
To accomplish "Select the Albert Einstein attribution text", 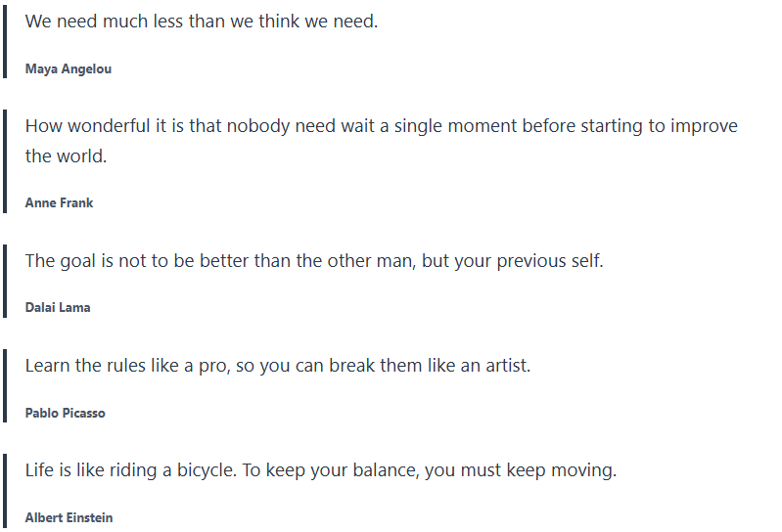I will 69,518.
